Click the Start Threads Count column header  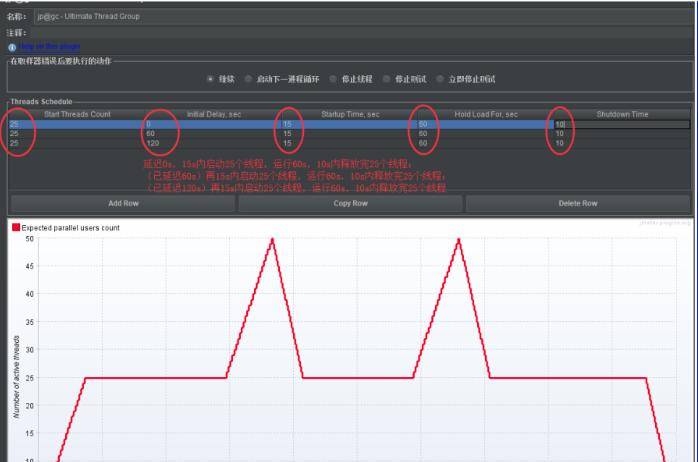77,114
